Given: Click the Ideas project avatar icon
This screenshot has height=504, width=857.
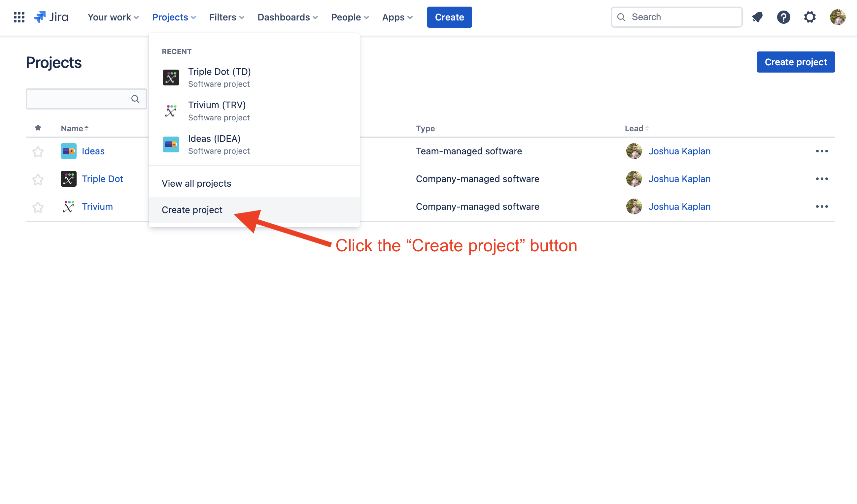Looking at the screenshot, I should (68, 151).
